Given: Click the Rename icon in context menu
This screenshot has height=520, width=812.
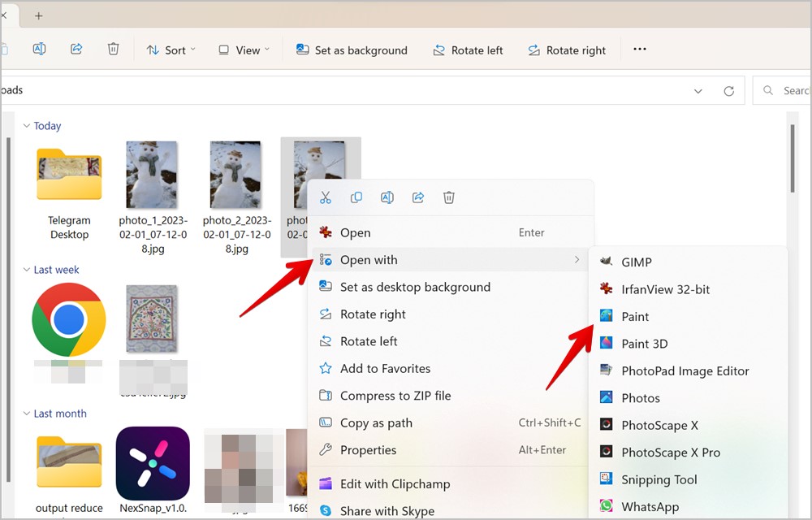Looking at the screenshot, I should pos(387,197).
